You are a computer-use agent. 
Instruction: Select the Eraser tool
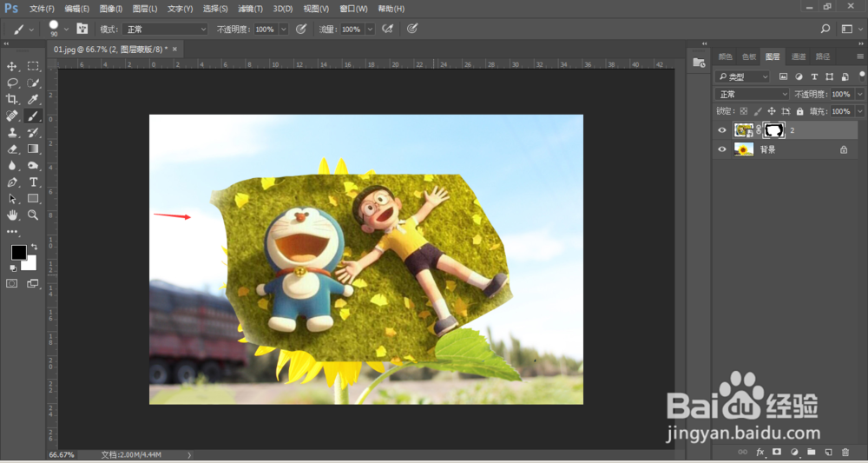tap(11, 149)
